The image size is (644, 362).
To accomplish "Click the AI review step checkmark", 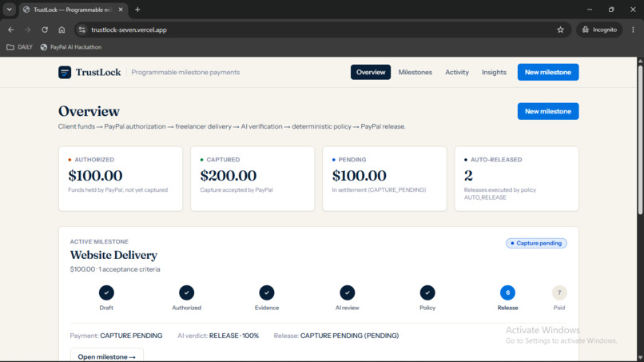I will [x=347, y=292].
